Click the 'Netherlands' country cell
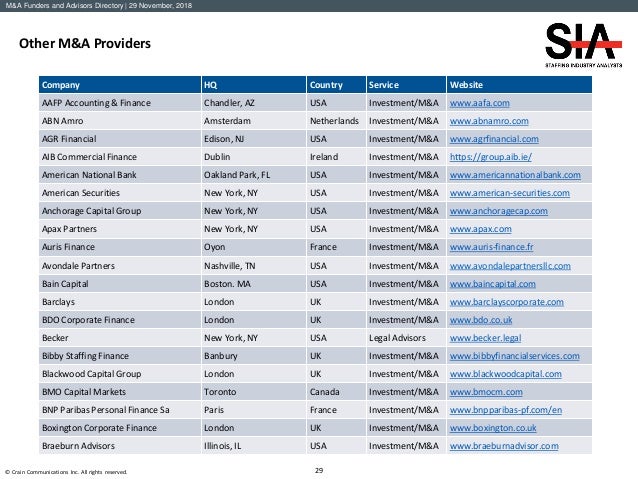The width and height of the screenshot is (638, 479). [x=336, y=121]
